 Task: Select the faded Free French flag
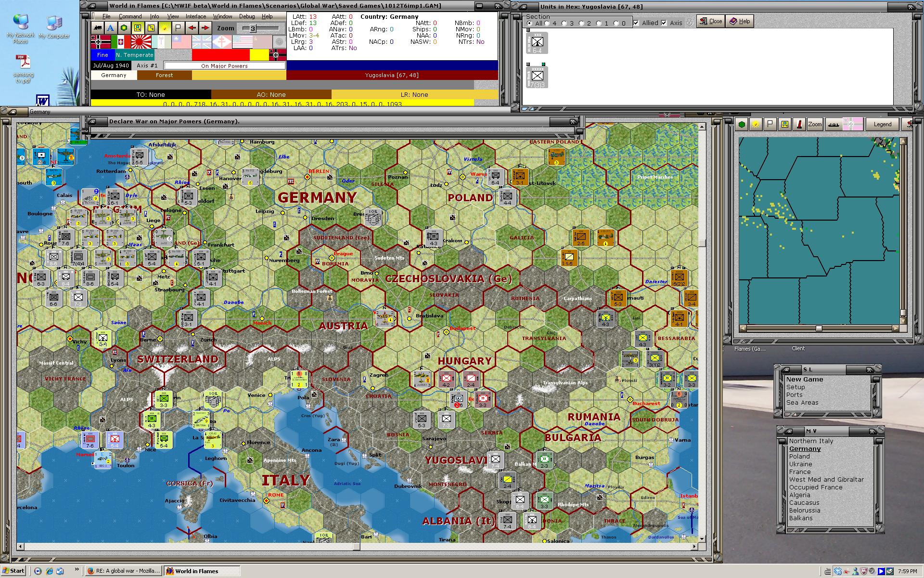[222, 42]
